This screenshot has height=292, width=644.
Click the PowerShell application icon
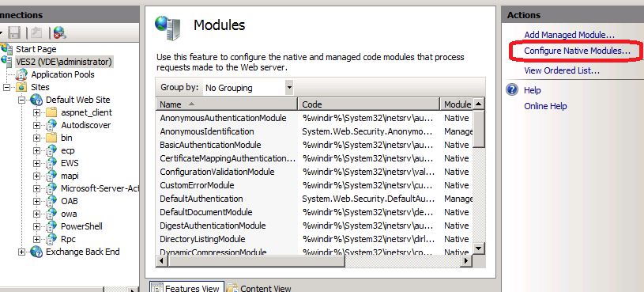(51, 226)
